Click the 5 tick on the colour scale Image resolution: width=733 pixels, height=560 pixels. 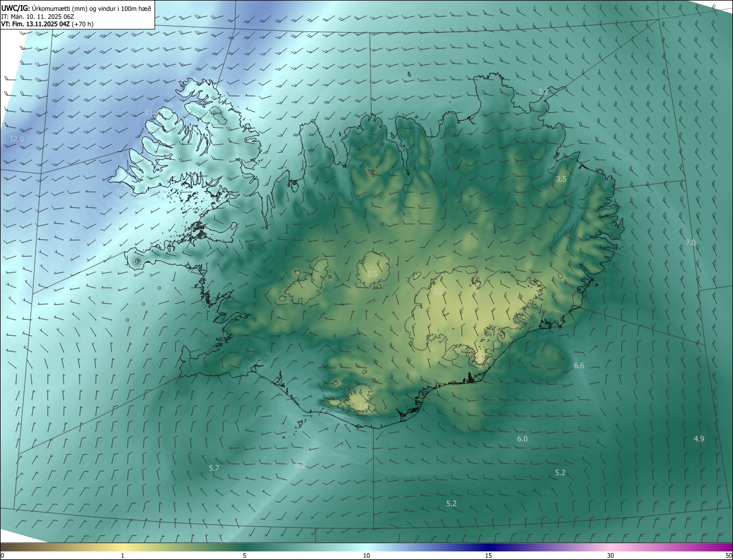tap(245, 555)
